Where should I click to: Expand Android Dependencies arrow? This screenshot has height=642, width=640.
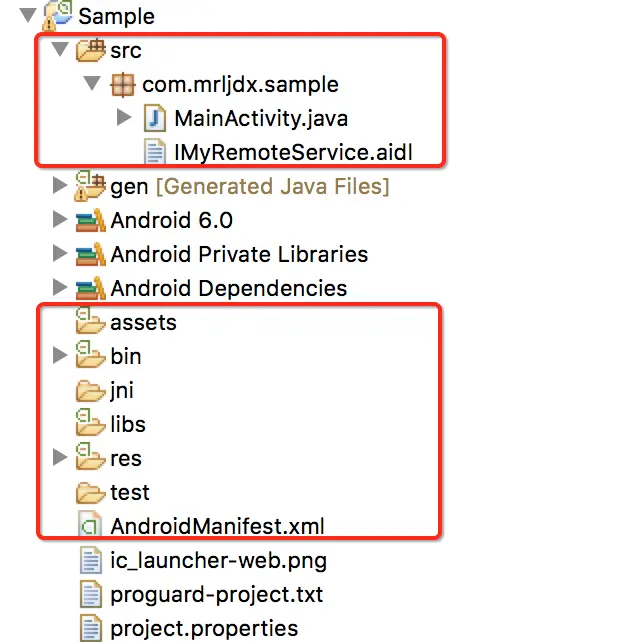coord(60,287)
